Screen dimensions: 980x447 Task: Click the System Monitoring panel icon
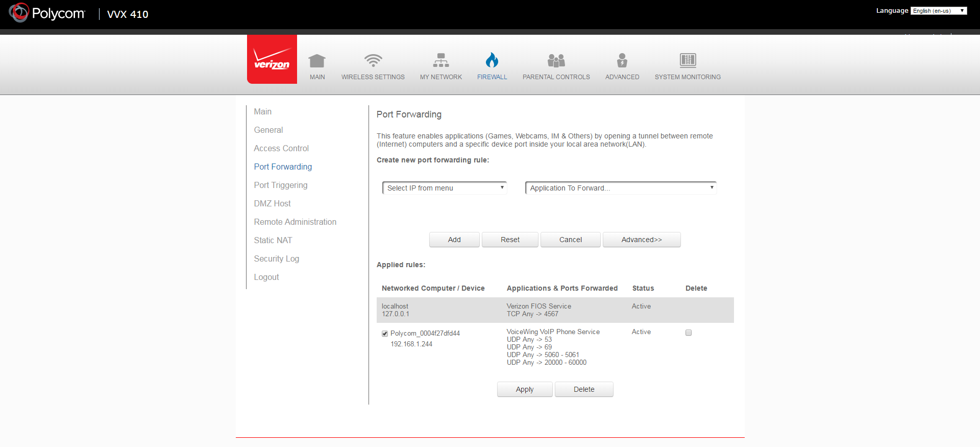688,60
